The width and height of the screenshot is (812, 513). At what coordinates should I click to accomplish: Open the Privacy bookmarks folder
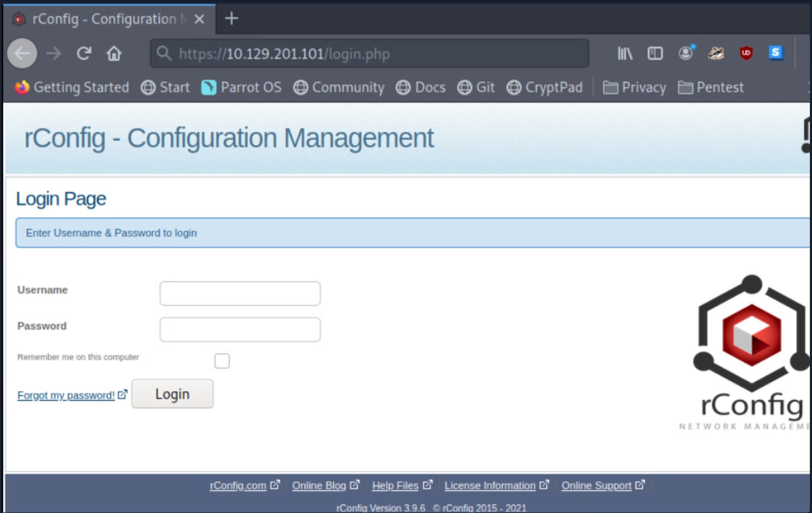(634, 88)
